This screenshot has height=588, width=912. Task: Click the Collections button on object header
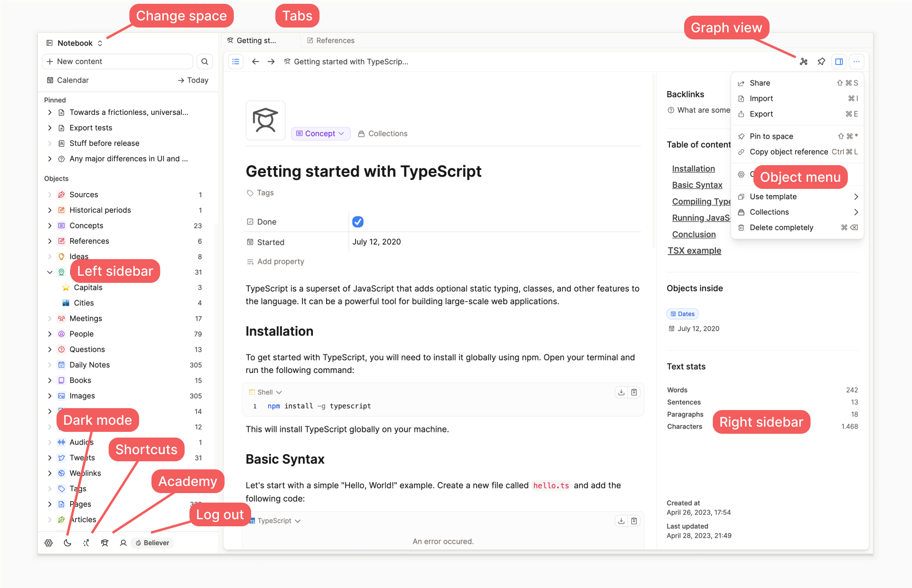384,133
